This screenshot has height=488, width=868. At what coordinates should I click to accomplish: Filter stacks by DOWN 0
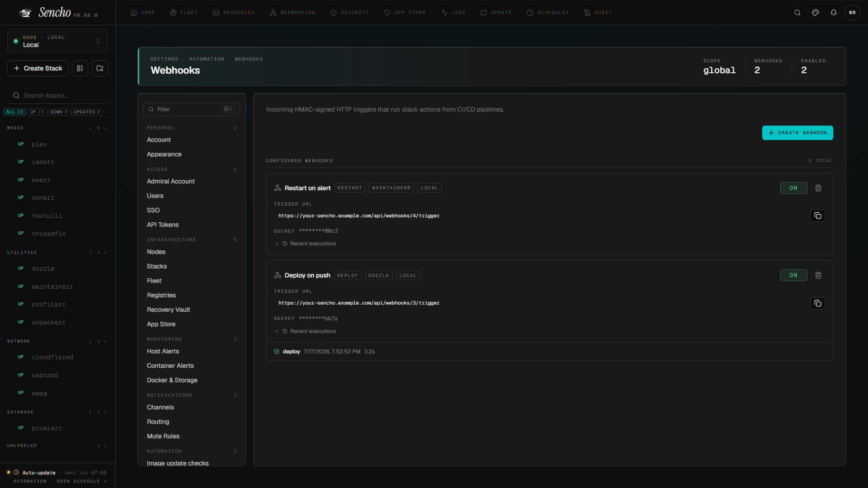tap(59, 112)
